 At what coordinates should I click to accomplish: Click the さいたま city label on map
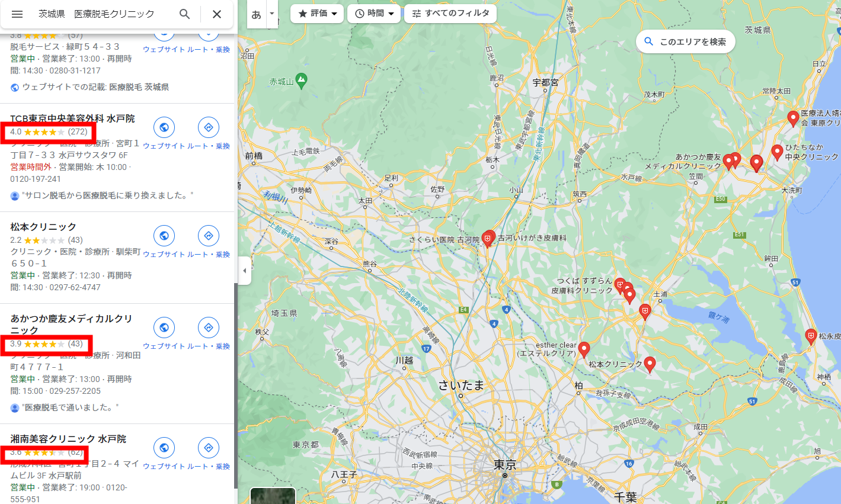pos(461,385)
